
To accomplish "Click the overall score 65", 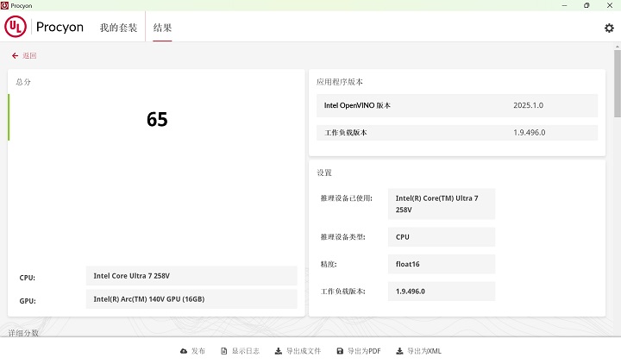I will coord(157,120).
